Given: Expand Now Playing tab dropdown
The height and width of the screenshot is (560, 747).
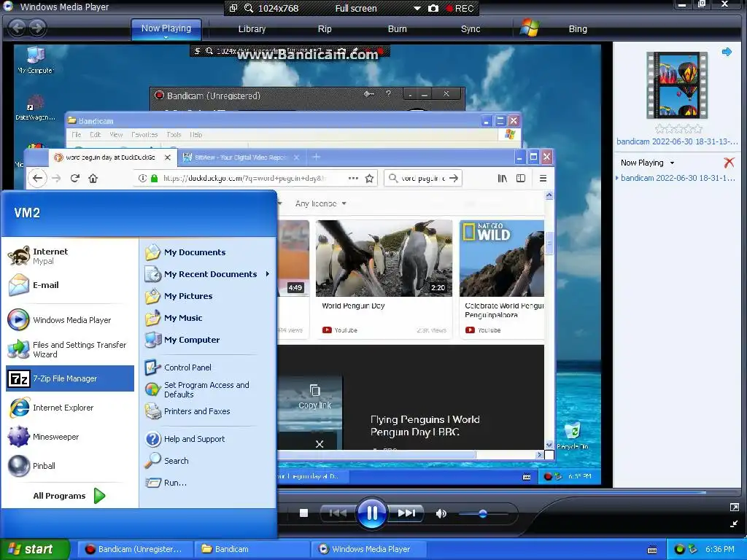Looking at the screenshot, I should [x=166, y=38].
